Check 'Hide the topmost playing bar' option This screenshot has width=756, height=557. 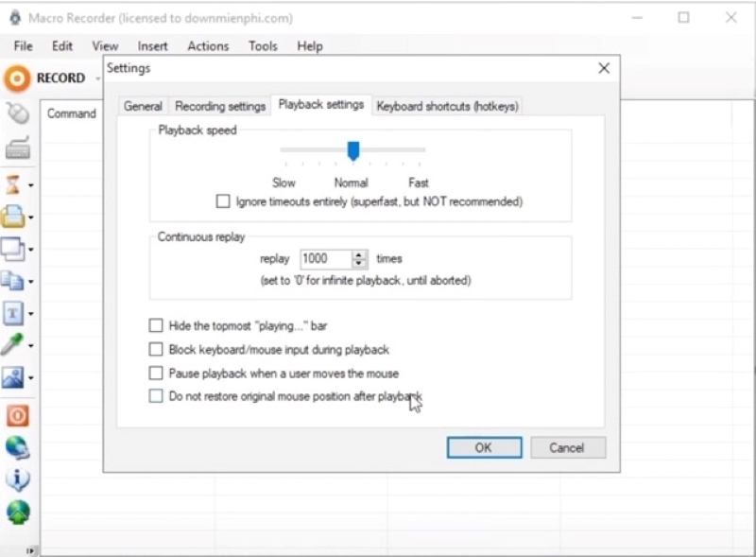click(156, 325)
